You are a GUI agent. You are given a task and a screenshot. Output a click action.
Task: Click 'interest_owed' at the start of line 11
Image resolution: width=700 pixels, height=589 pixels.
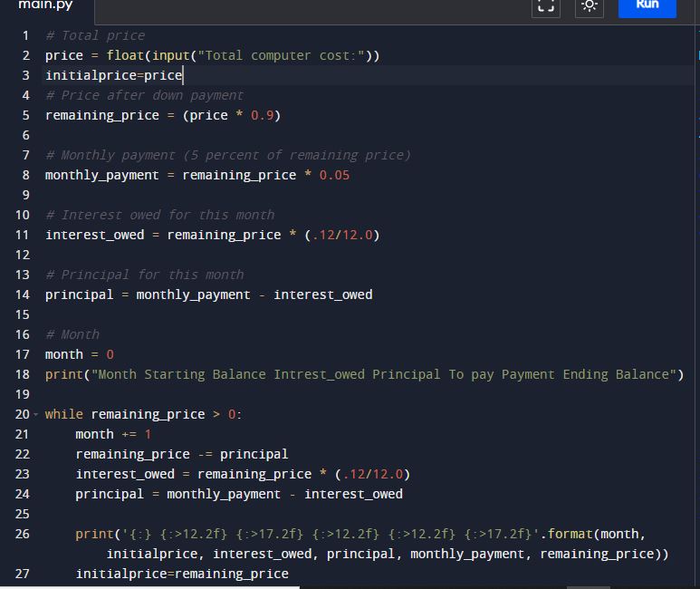tap(95, 235)
